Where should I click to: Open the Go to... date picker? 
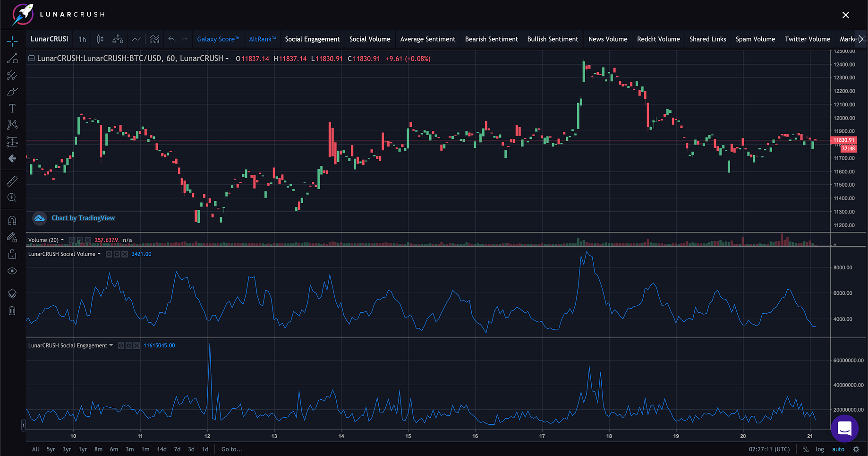tap(232, 449)
